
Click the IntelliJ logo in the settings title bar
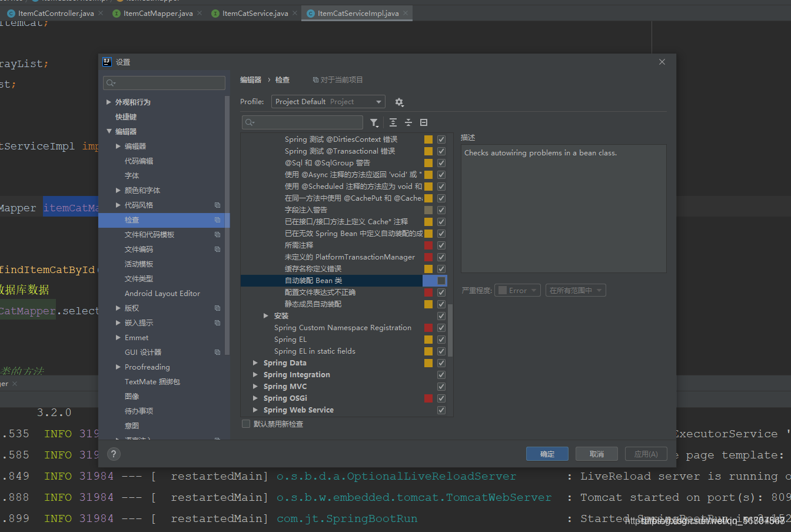tap(107, 62)
